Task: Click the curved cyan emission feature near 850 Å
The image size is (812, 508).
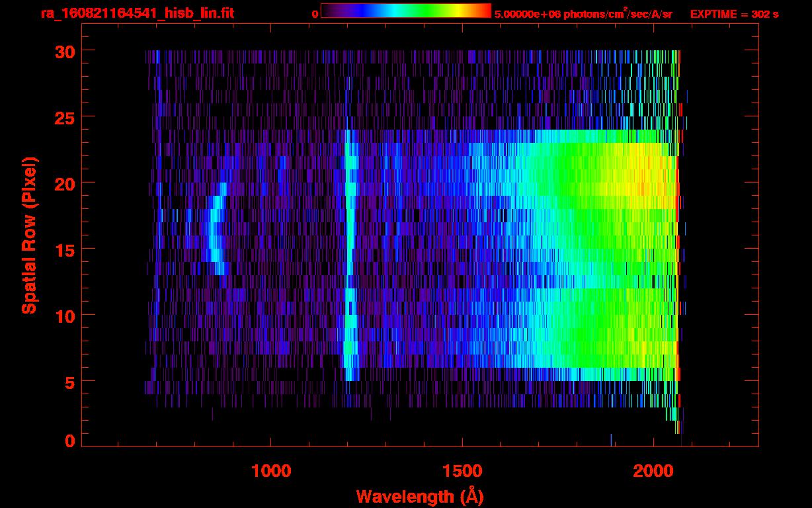Action: (216, 229)
